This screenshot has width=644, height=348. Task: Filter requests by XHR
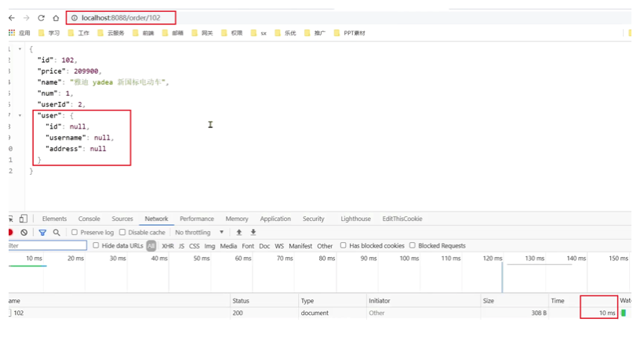(168, 246)
